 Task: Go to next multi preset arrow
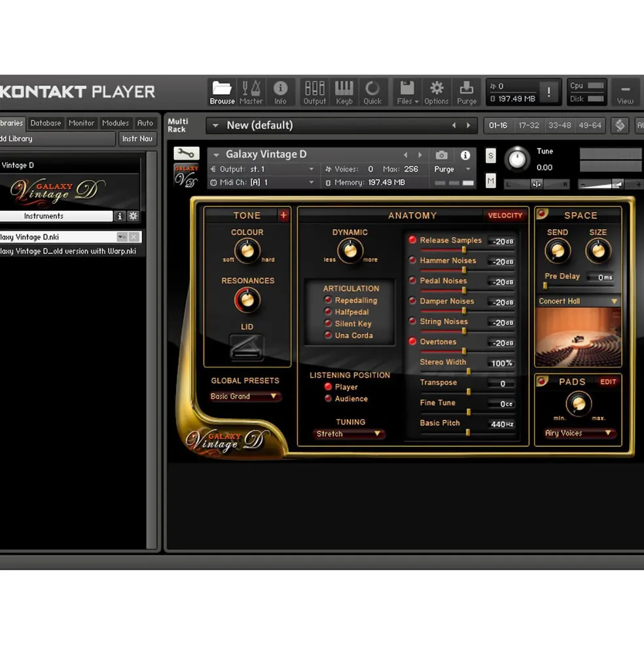pos(468,125)
